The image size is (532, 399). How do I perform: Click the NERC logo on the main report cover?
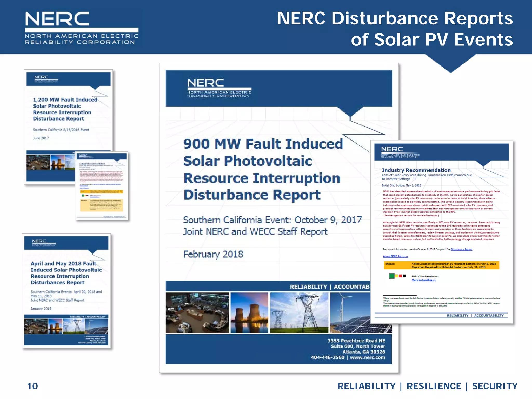coord(219,88)
